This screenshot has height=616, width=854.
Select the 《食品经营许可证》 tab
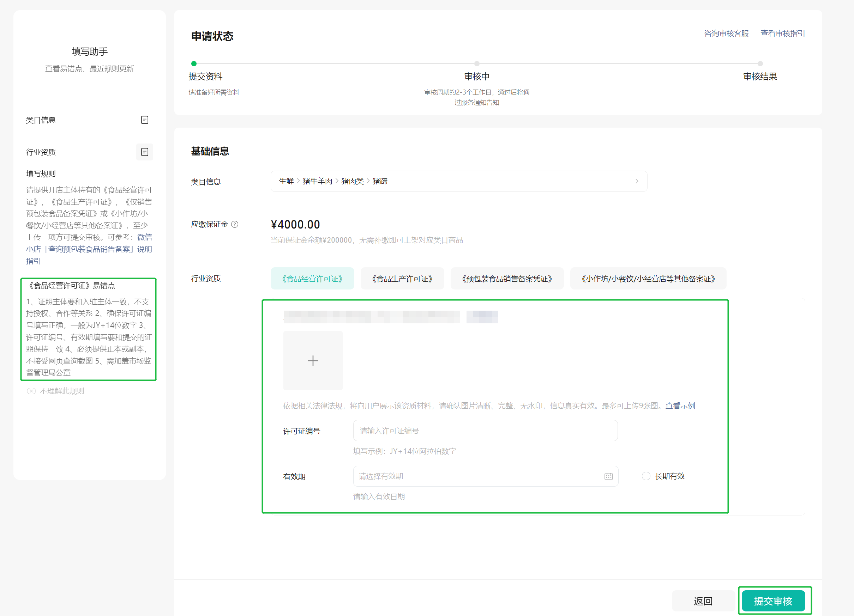(x=312, y=279)
